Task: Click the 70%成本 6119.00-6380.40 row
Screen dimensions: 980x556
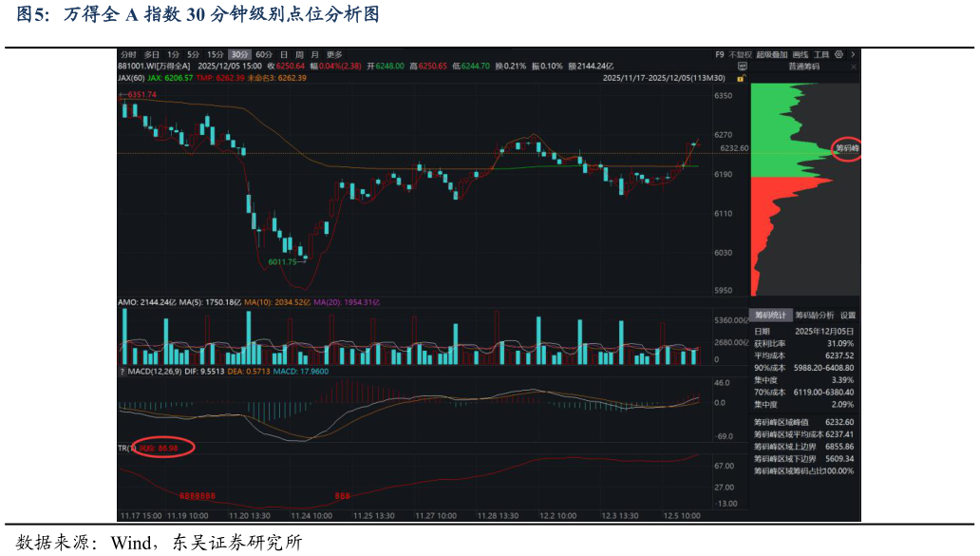Action: click(803, 393)
